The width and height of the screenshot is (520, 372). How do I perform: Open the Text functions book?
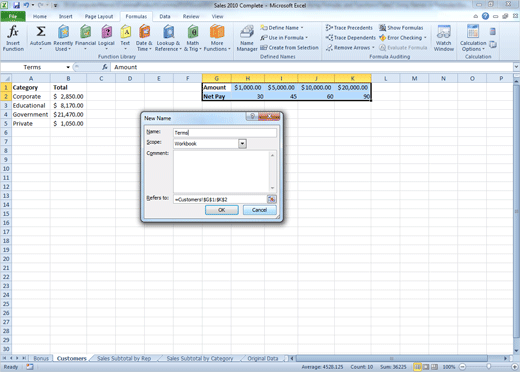click(x=125, y=37)
